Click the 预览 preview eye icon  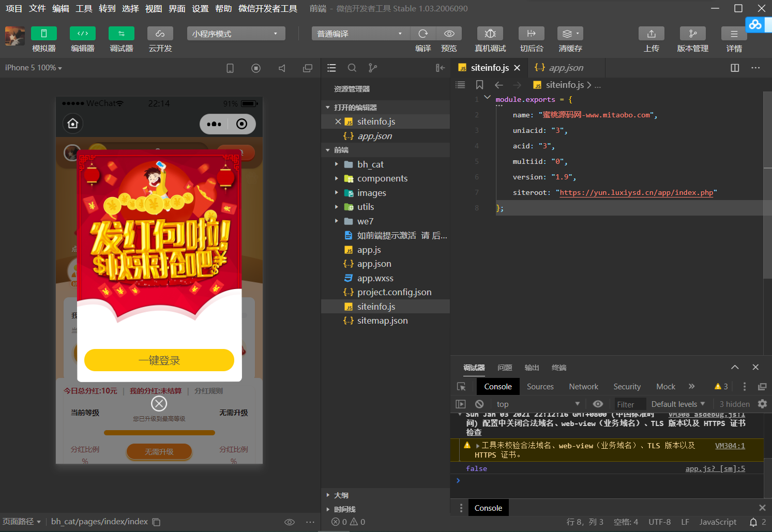pyautogui.click(x=449, y=34)
